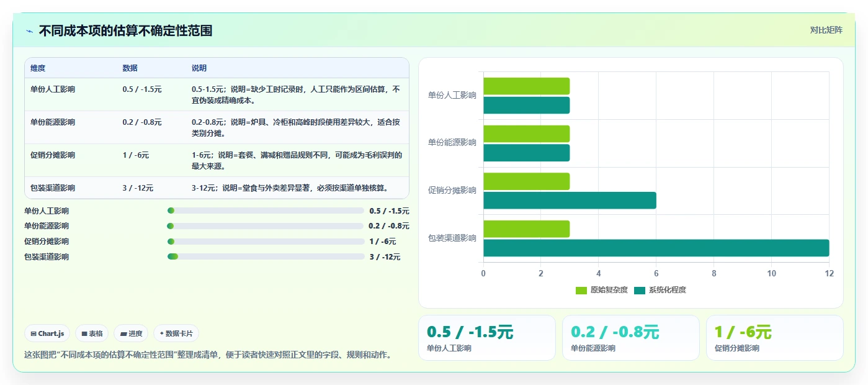Screen dimensions: 868x385
Task: Click the 促销分摊影响 progress bar
Action: [266, 242]
